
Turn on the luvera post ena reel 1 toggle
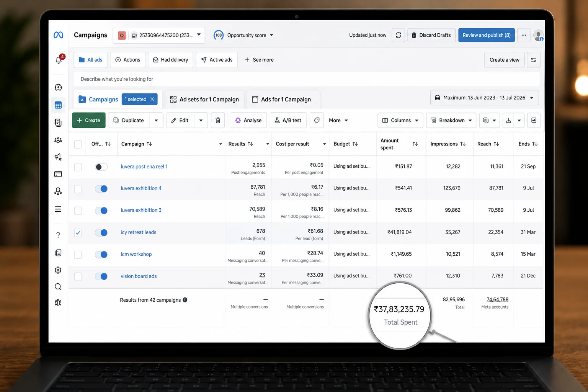[x=101, y=167]
